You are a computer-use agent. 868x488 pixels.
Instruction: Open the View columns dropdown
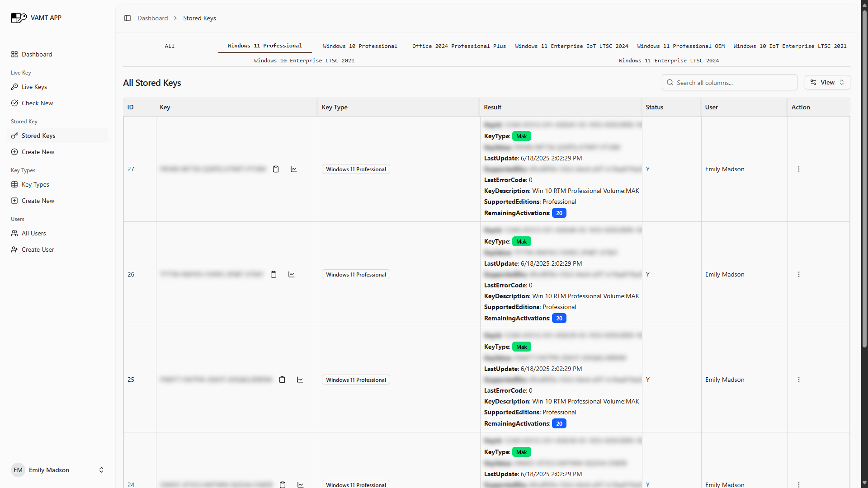pos(827,82)
